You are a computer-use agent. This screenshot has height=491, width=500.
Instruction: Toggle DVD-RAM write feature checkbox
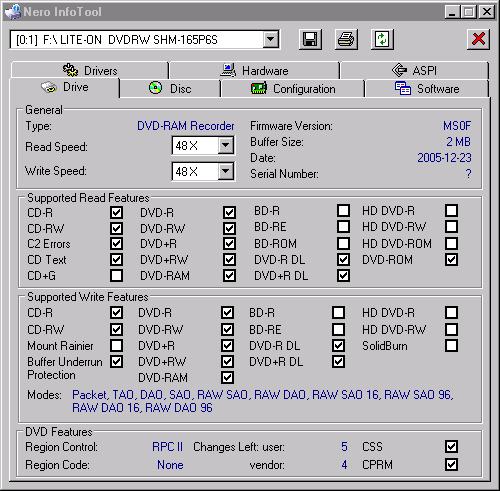click(227, 377)
